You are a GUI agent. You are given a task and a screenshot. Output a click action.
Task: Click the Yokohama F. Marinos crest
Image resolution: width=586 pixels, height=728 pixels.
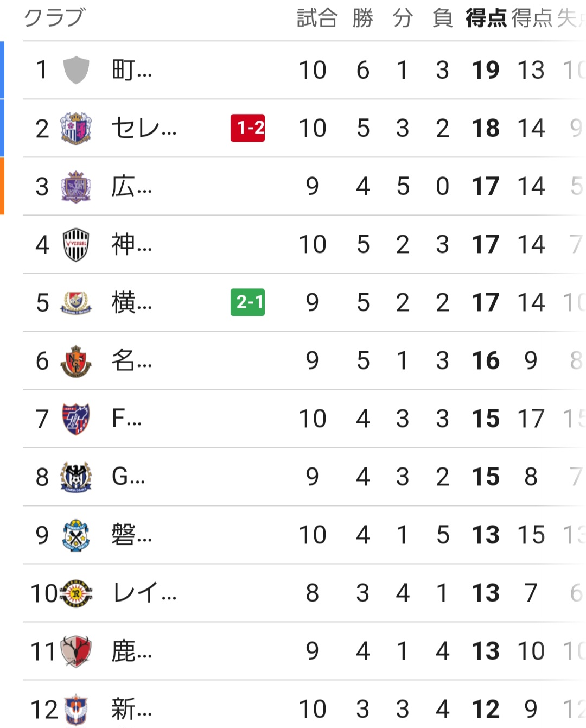76,303
